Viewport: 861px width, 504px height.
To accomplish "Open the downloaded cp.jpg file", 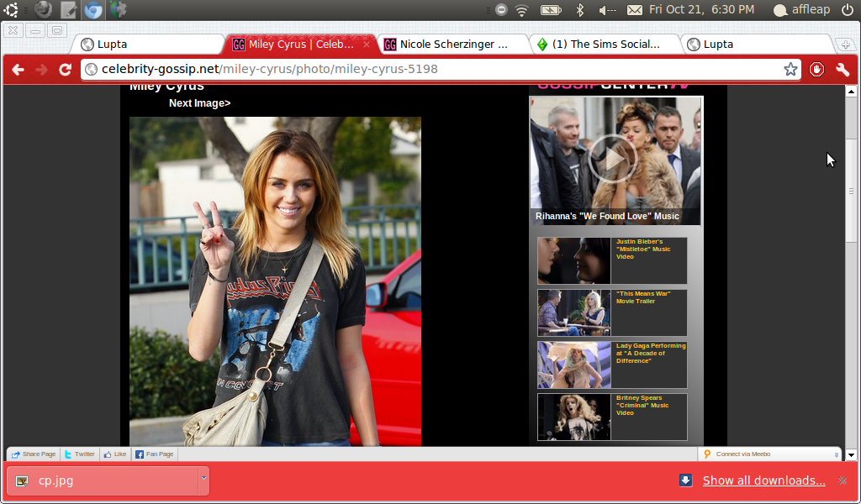I will (102, 481).
